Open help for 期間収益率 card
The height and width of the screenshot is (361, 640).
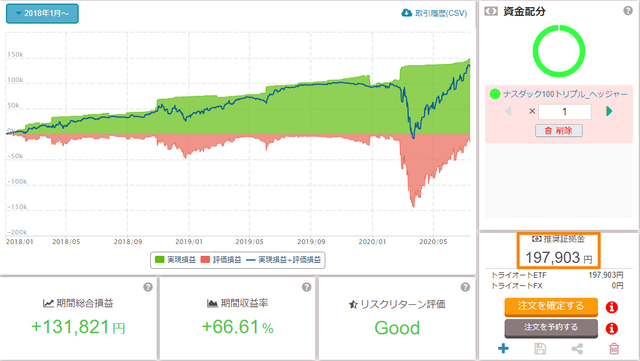(306, 287)
